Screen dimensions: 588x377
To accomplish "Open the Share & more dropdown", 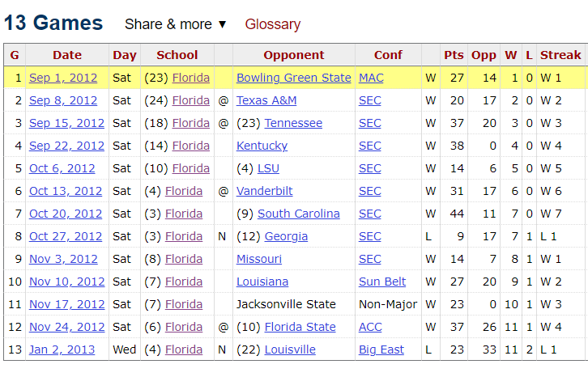I will pos(176,24).
